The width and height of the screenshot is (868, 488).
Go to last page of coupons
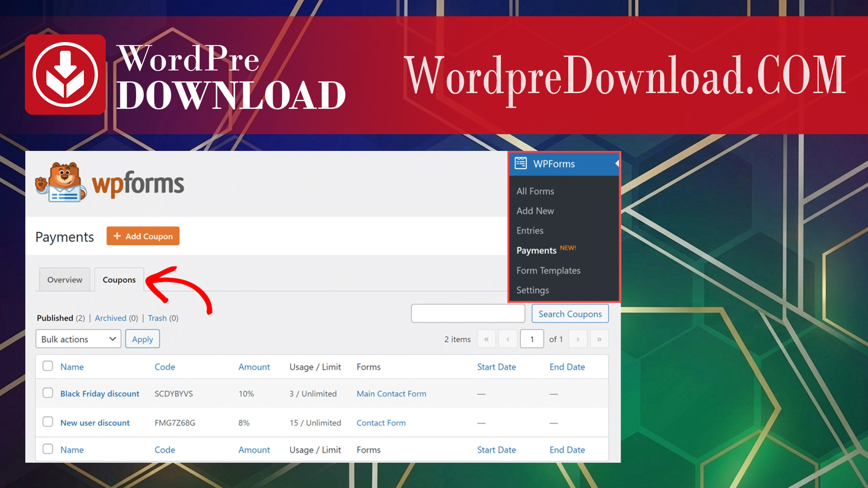click(599, 339)
